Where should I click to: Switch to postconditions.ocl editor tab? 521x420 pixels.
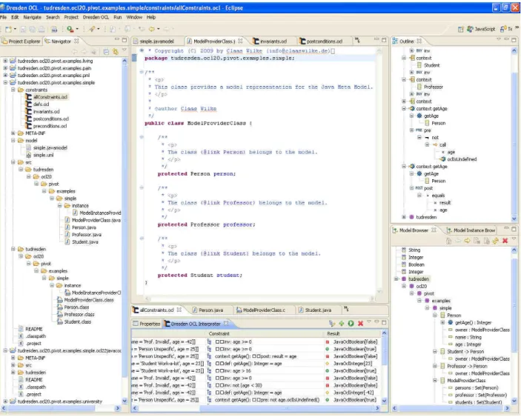pos(321,41)
